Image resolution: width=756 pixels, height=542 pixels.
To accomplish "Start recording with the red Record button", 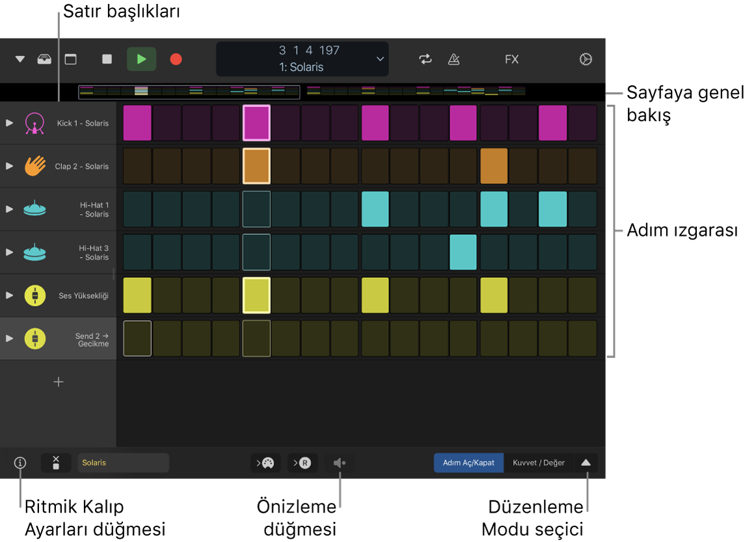I will [x=176, y=59].
